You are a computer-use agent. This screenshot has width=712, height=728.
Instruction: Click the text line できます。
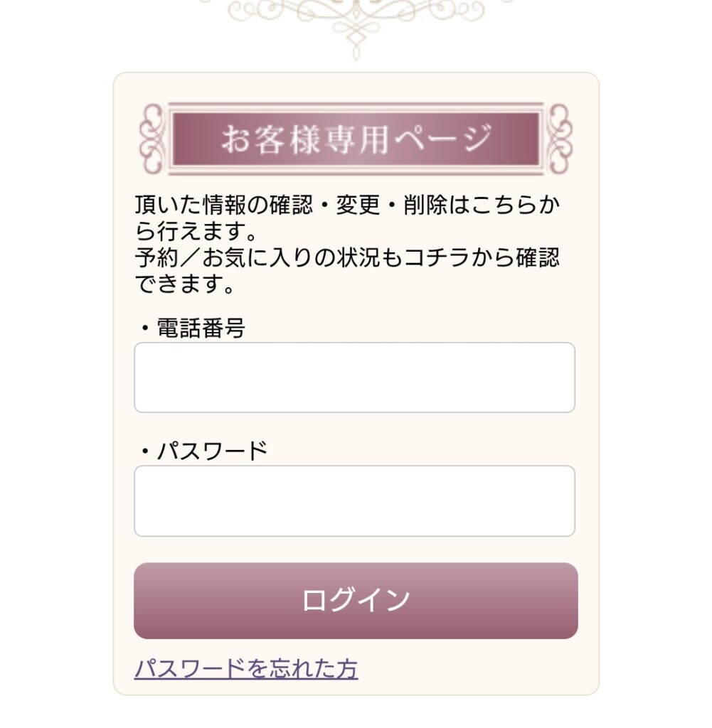pos(185,284)
